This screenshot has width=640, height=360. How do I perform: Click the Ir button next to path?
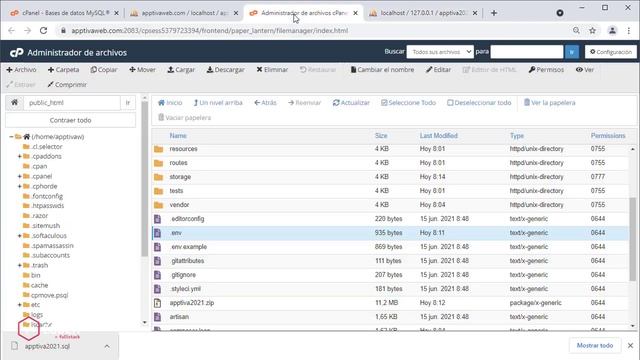pyautogui.click(x=128, y=103)
